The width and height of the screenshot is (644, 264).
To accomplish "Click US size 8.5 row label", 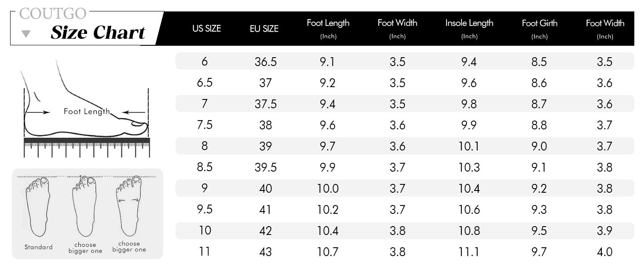I will tap(205, 167).
